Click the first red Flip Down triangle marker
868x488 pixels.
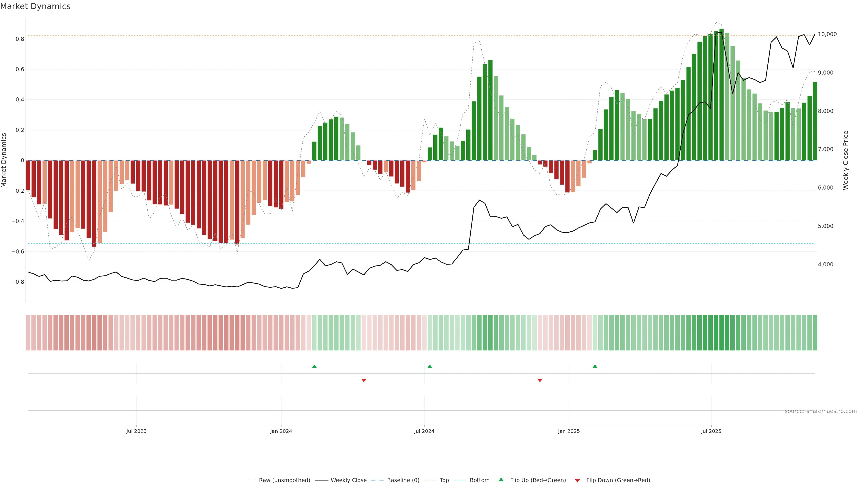(x=363, y=380)
